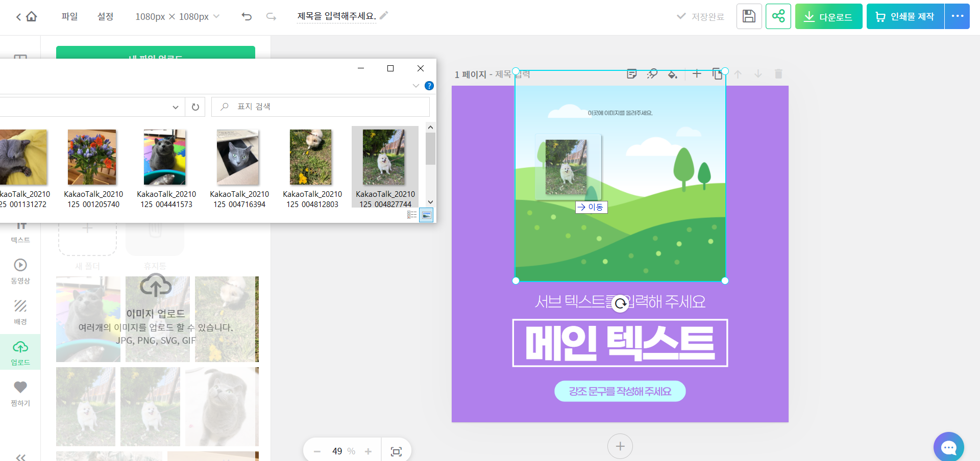This screenshot has height=461, width=980.
Task: Select file KakaoTalk_20210125_001131272 gray cat
Action: pyautogui.click(x=23, y=168)
